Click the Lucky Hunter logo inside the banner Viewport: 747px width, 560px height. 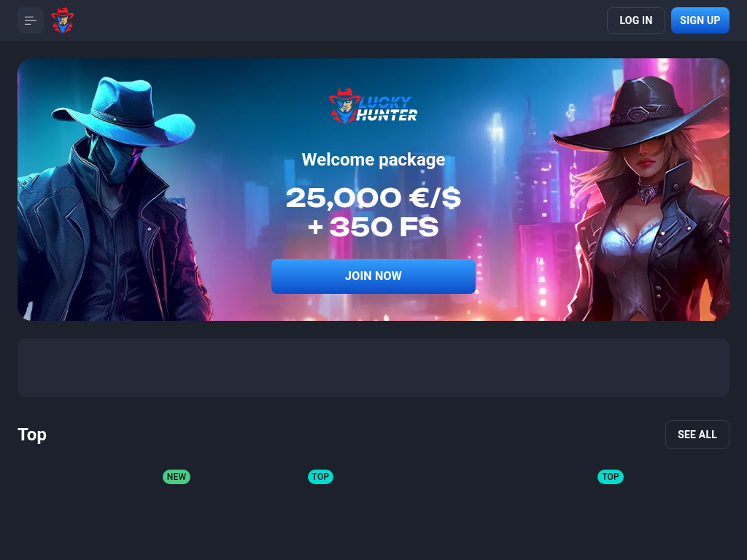click(x=373, y=106)
